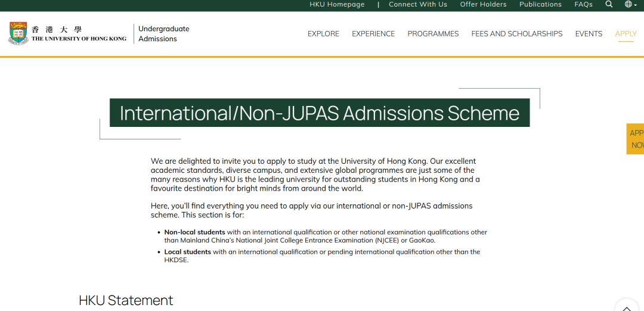Click the HKU Statement heading

(126, 300)
